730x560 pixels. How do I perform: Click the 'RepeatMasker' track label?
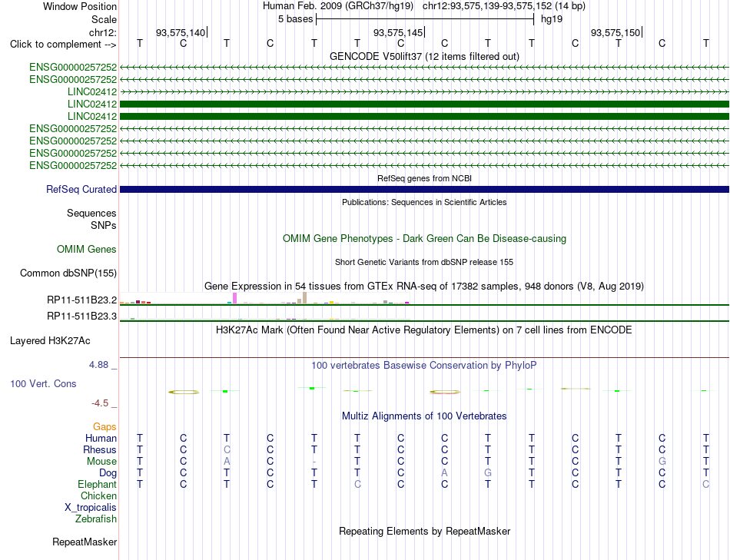[85, 542]
